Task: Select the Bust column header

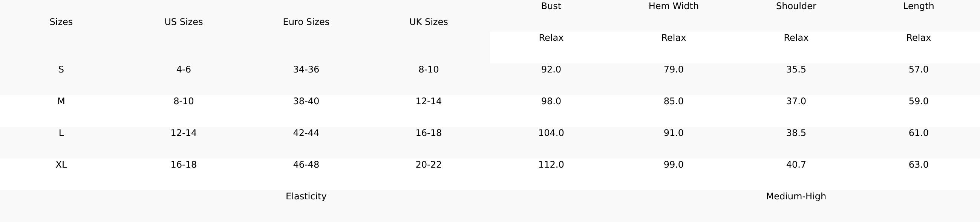Action: [x=551, y=6]
